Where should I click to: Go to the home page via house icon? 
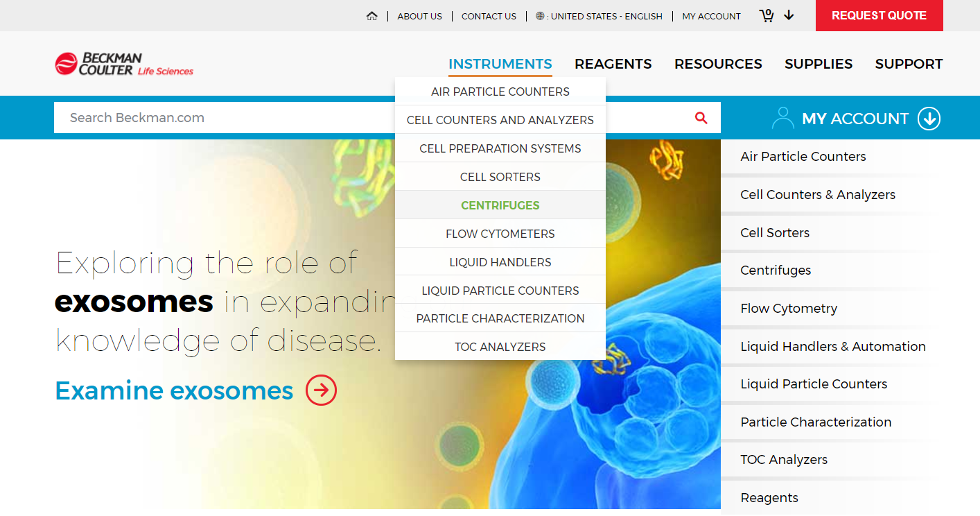372,16
